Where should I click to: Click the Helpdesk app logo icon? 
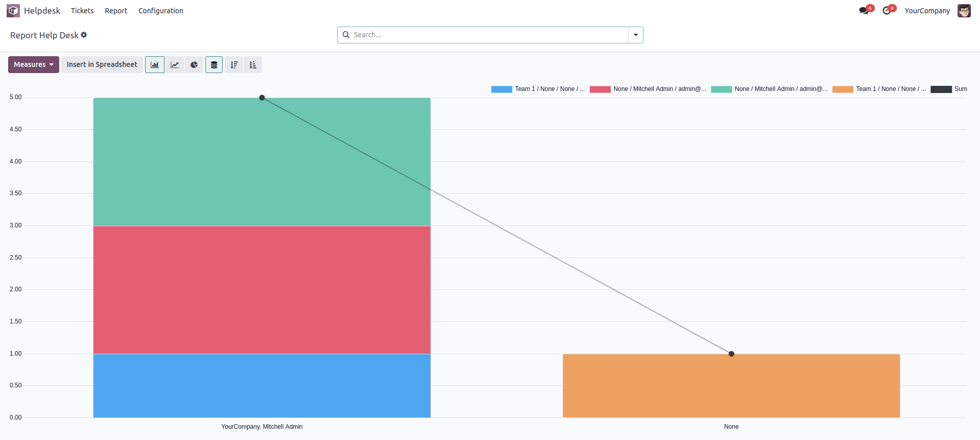point(13,11)
